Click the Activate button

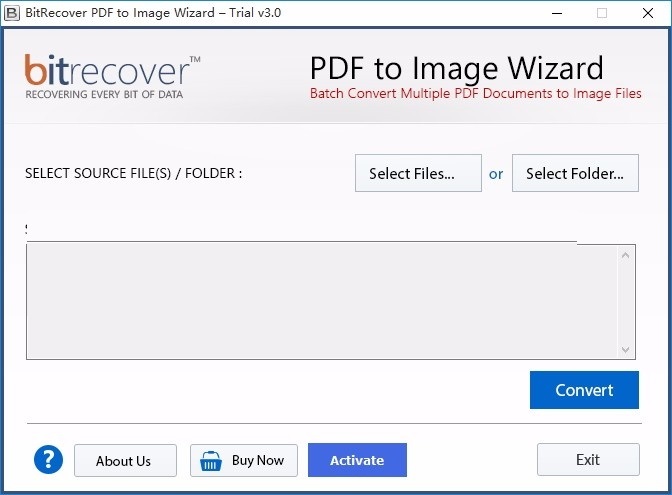[x=357, y=460]
